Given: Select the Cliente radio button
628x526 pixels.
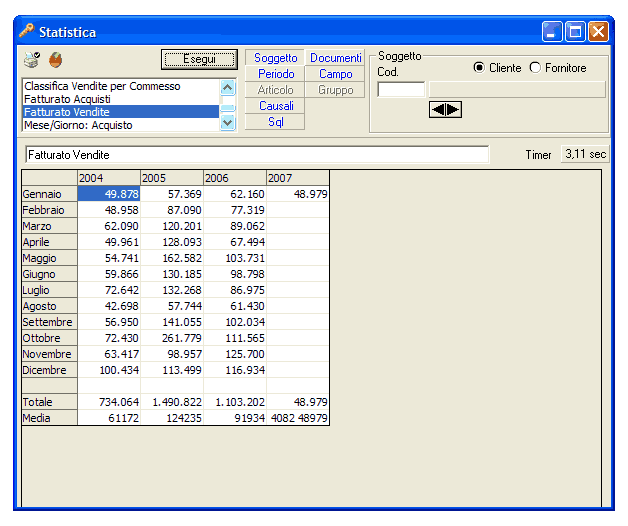Looking at the screenshot, I should [479, 67].
